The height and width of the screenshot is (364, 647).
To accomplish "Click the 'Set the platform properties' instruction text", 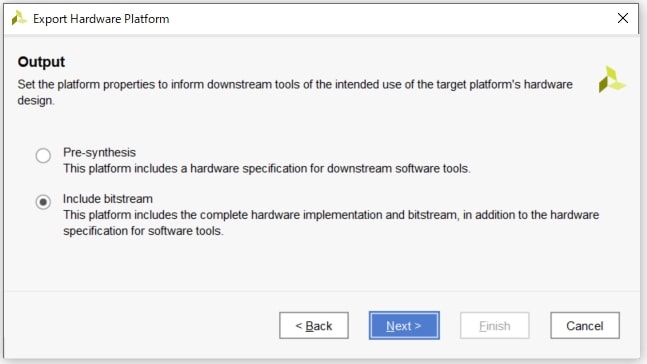I will coord(295,84).
